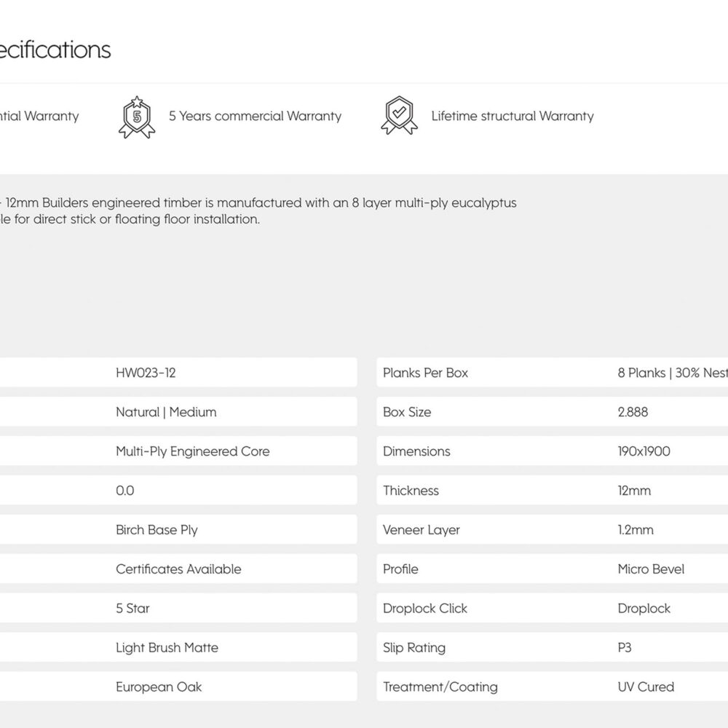Click the "1.2mm" veneer value
This screenshot has height=728, width=728.
tap(636, 530)
